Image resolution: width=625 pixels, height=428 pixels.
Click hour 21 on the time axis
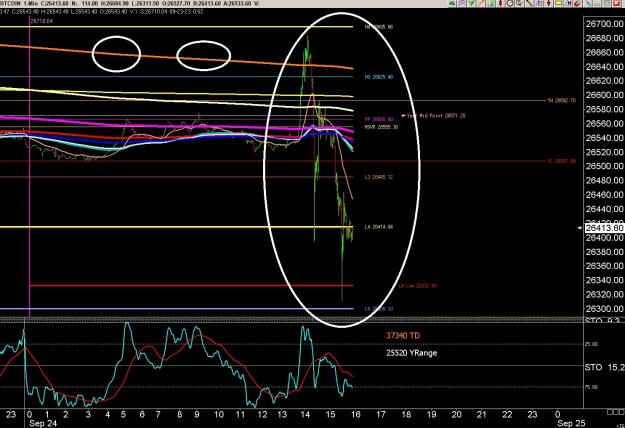click(482, 414)
